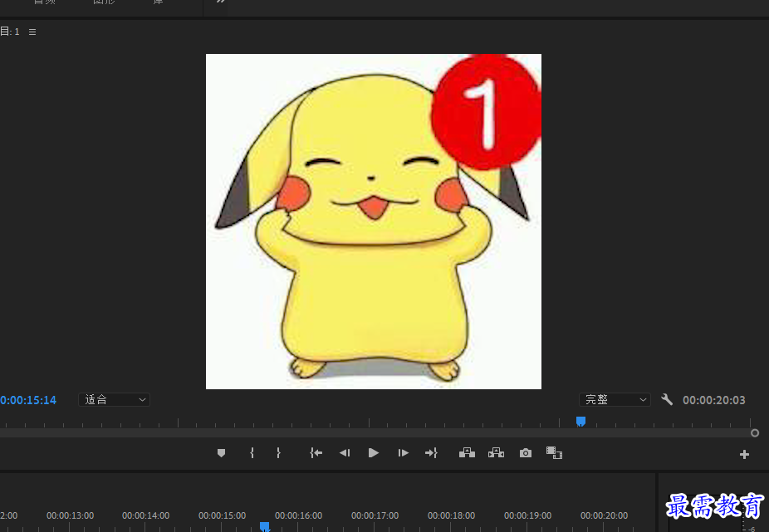Screen dimensions: 769x532
Task: Open the button editor plus icon
Action: click(744, 455)
